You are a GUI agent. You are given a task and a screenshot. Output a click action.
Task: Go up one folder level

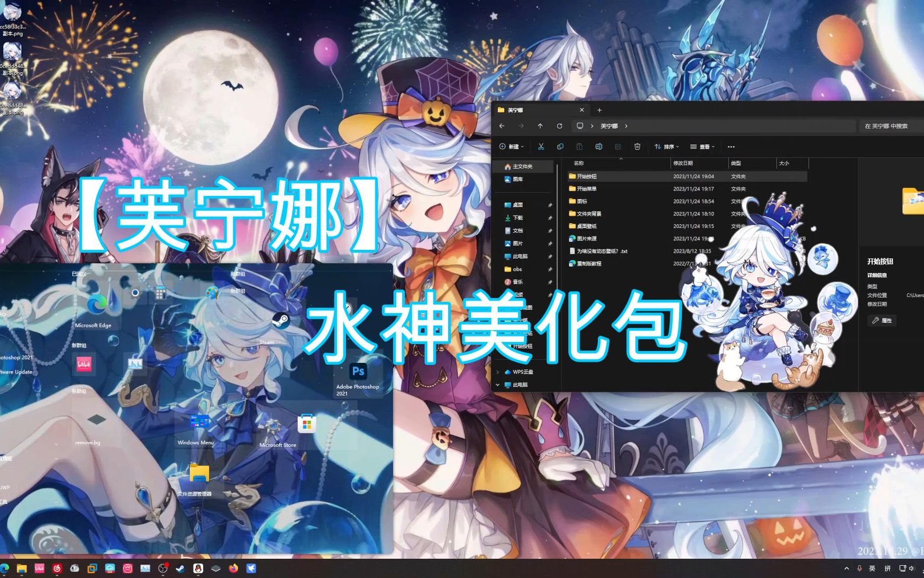point(540,126)
